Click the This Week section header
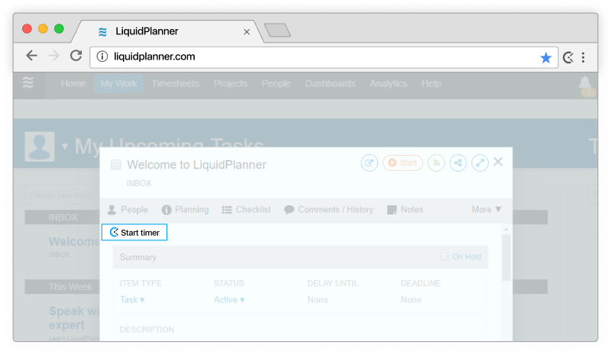 63,287
